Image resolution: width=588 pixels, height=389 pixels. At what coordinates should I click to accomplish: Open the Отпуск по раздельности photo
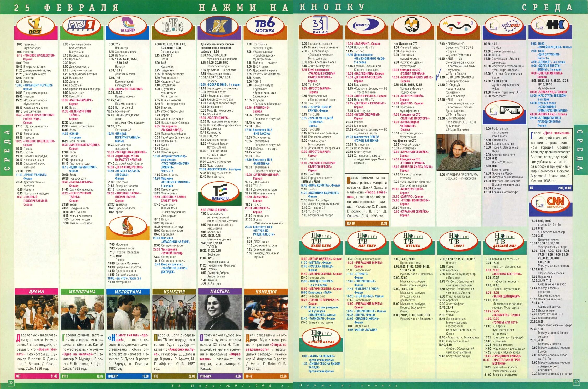point(266,312)
